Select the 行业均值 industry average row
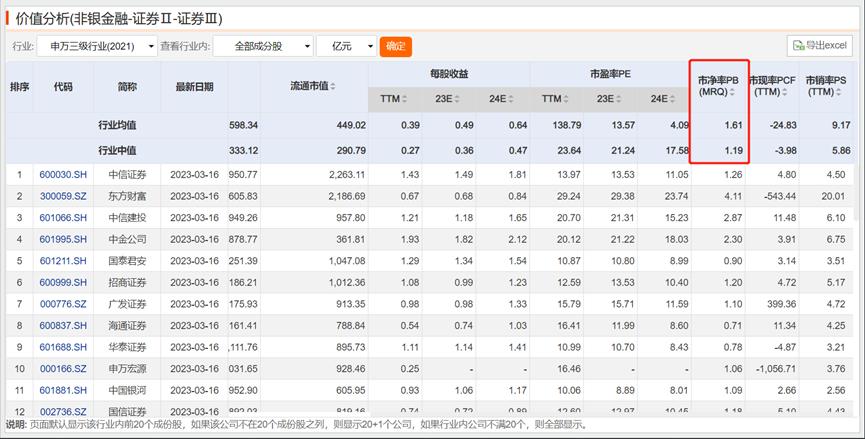The width and height of the screenshot is (865, 439). (117, 125)
